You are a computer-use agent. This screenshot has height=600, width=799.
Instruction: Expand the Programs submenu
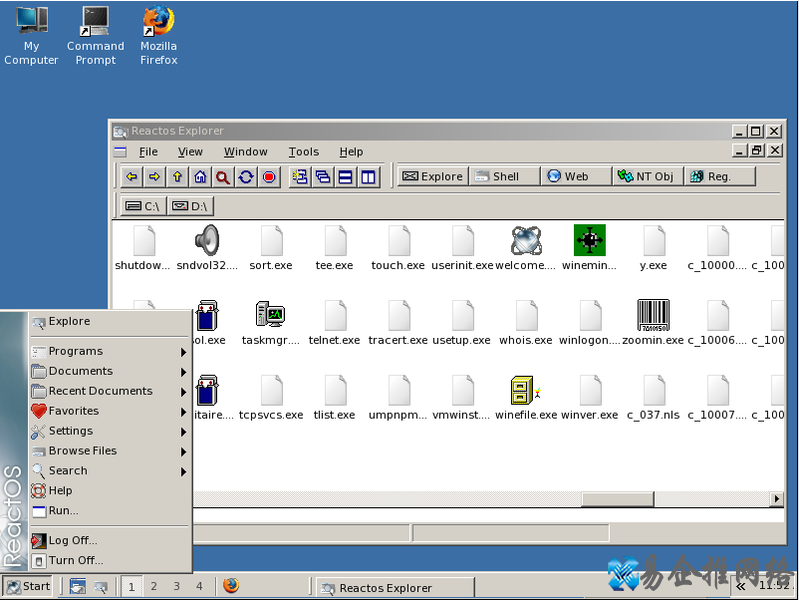[110, 352]
